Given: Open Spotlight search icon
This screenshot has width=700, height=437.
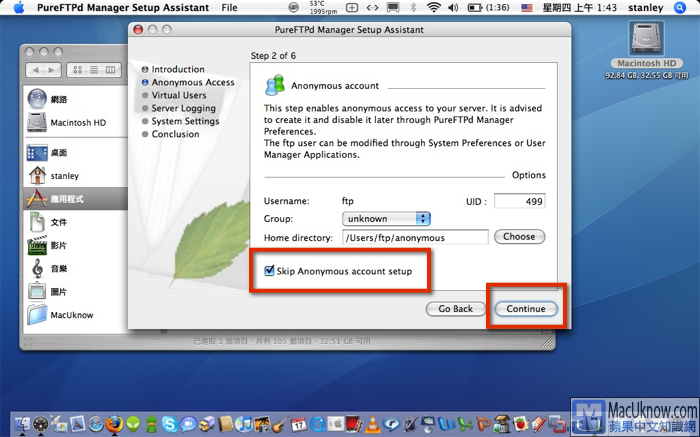Looking at the screenshot, I should (x=680, y=8).
